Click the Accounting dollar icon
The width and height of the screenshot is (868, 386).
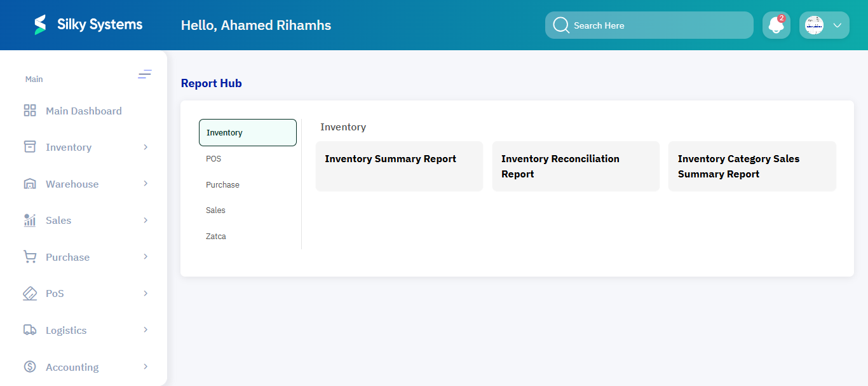[x=29, y=366]
